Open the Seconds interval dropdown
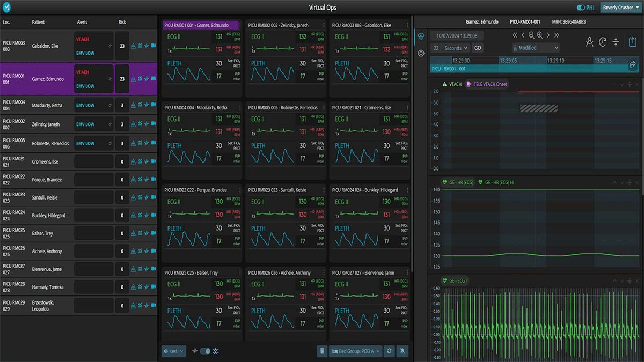Screen dimensions: 644x362 [x=453, y=48]
